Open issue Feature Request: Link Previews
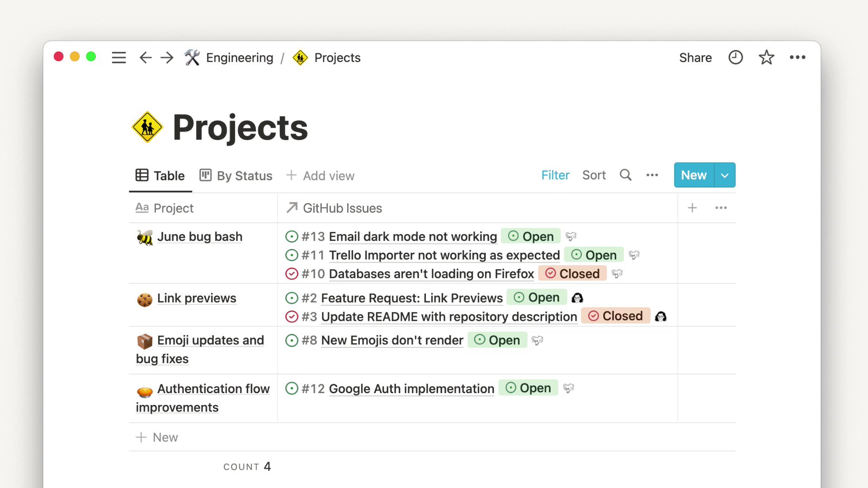Image resolution: width=868 pixels, height=488 pixels. point(412,298)
